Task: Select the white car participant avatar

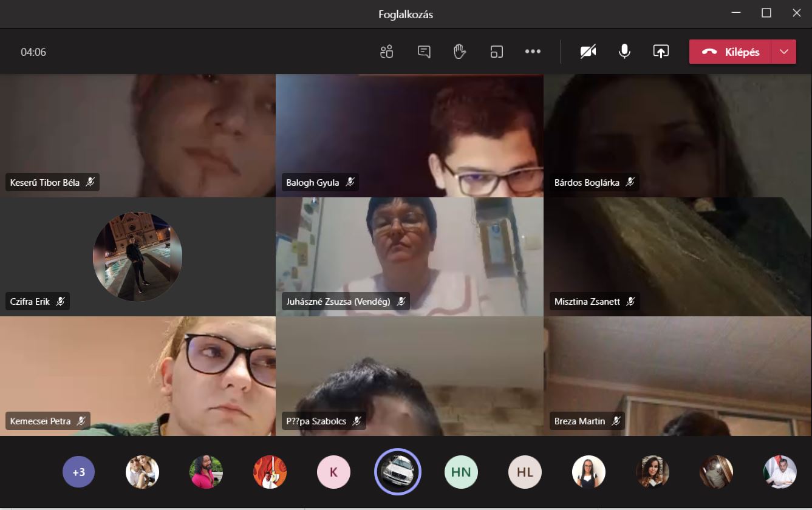Action: [397, 472]
